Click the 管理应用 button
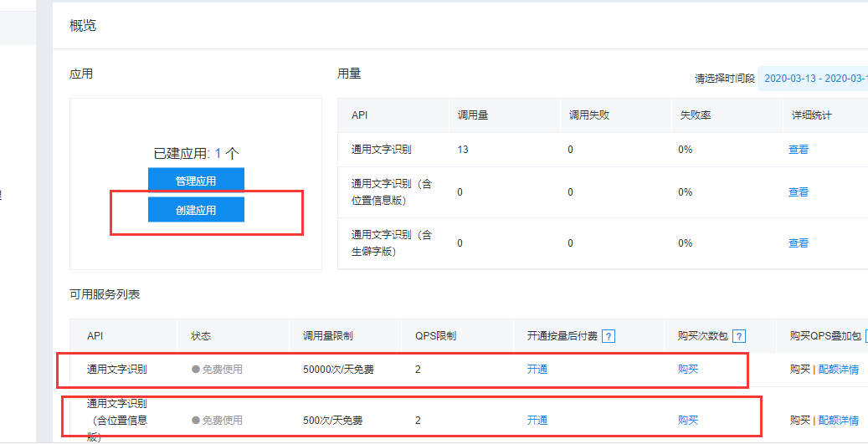Image resolution: width=868 pixels, height=444 pixels. (196, 181)
